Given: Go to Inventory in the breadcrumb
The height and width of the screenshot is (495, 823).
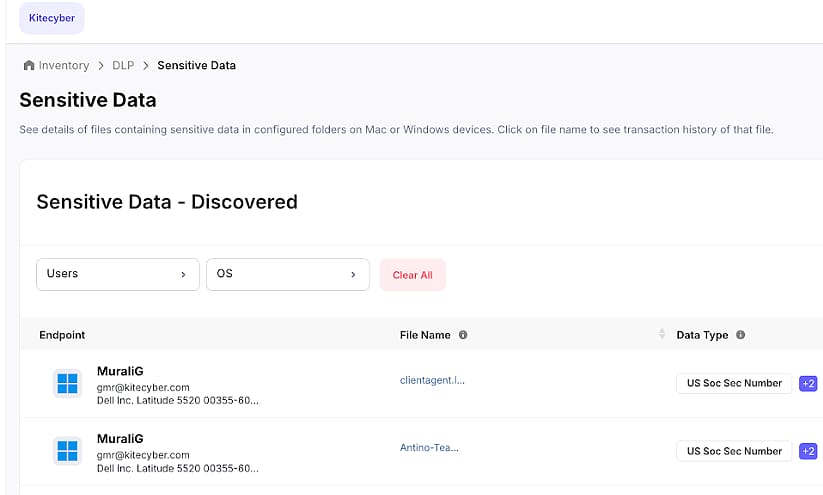Looking at the screenshot, I should 64,66.
